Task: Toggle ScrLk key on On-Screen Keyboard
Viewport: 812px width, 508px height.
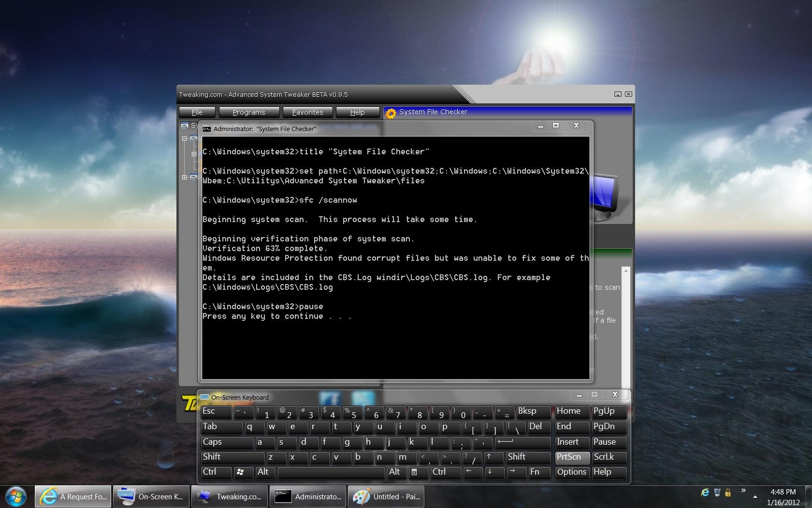Action: pos(609,457)
